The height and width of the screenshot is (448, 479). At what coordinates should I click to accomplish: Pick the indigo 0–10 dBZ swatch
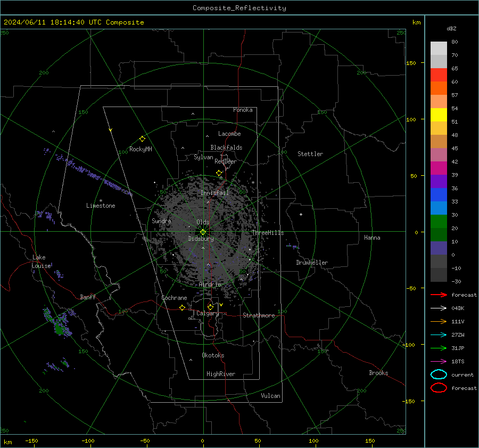[x=439, y=248]
